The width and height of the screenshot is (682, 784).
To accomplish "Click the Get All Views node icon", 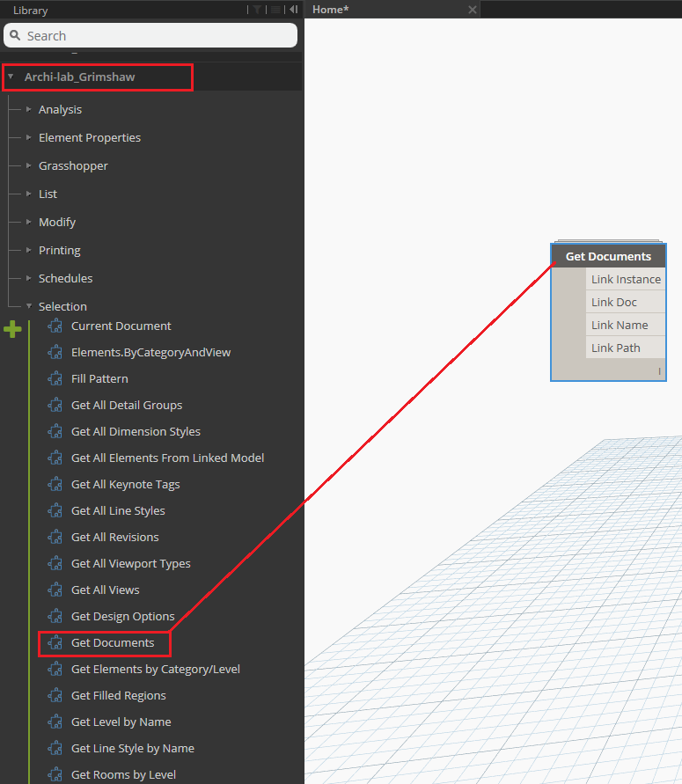I will tap(55, 590).
